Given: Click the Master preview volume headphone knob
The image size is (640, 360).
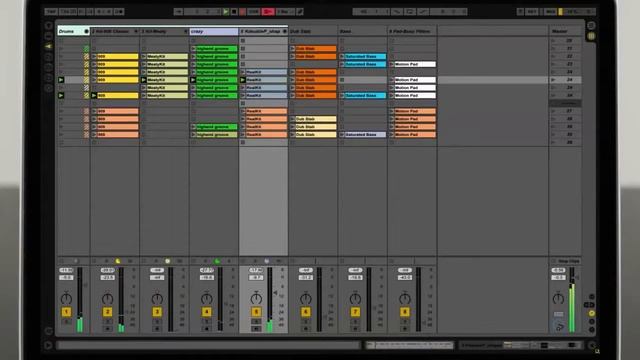Looking at the screenshot, I should click(x=559, y=326).
